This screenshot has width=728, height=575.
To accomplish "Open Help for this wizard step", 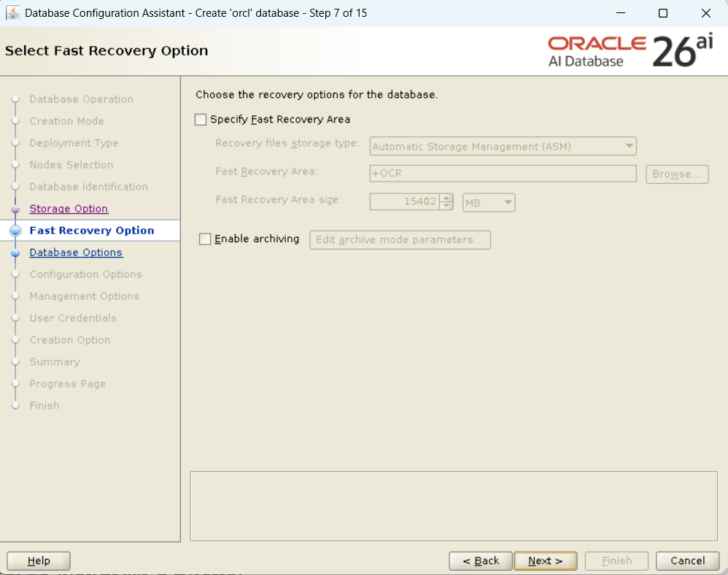I will click(x=39, y=560).
